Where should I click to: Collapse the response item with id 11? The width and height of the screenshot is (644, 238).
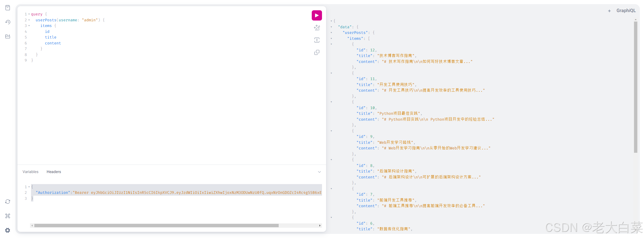331,73
